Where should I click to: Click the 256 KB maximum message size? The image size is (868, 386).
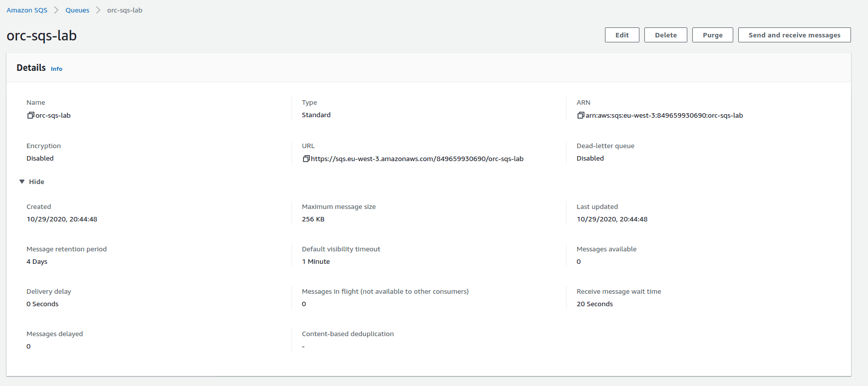[313, 219]
